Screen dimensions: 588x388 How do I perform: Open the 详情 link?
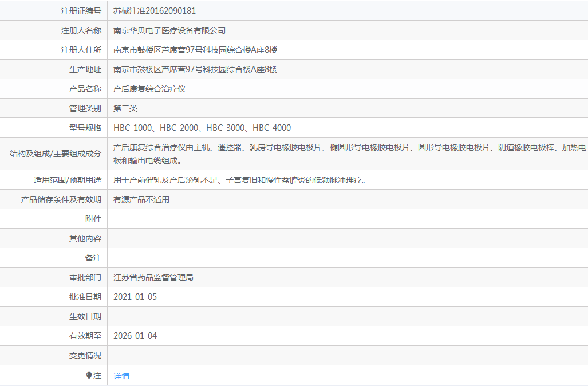pyautogui.click(x=121, y=375)
